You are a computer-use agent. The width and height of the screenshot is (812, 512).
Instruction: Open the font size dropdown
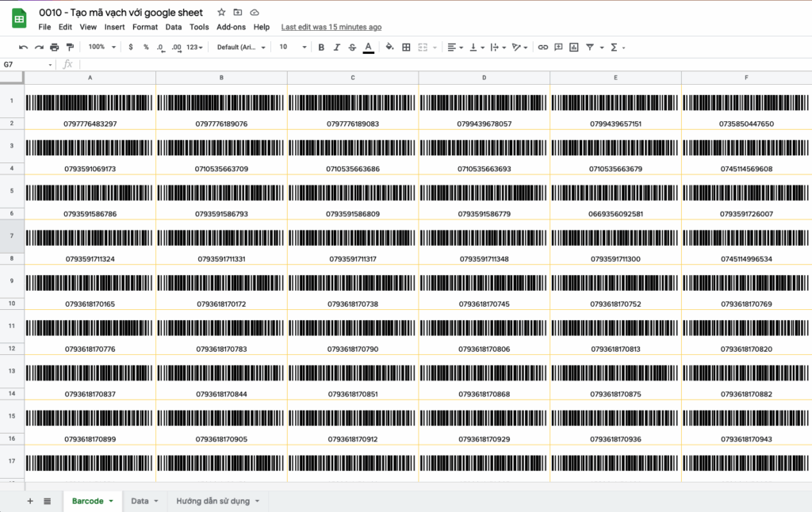click(x=293, y=48)
